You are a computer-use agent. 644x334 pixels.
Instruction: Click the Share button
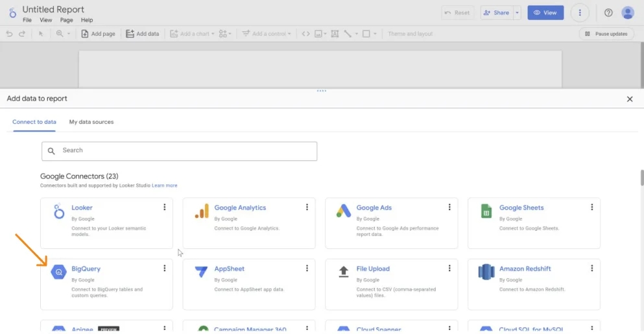tap(497, 13)
